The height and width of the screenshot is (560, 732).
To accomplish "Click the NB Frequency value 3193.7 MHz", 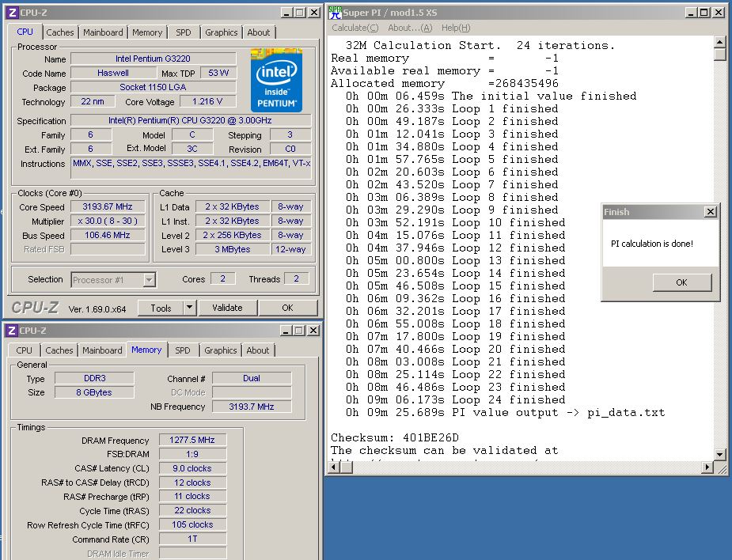I will pyautogui.click(x=252, y=407).
